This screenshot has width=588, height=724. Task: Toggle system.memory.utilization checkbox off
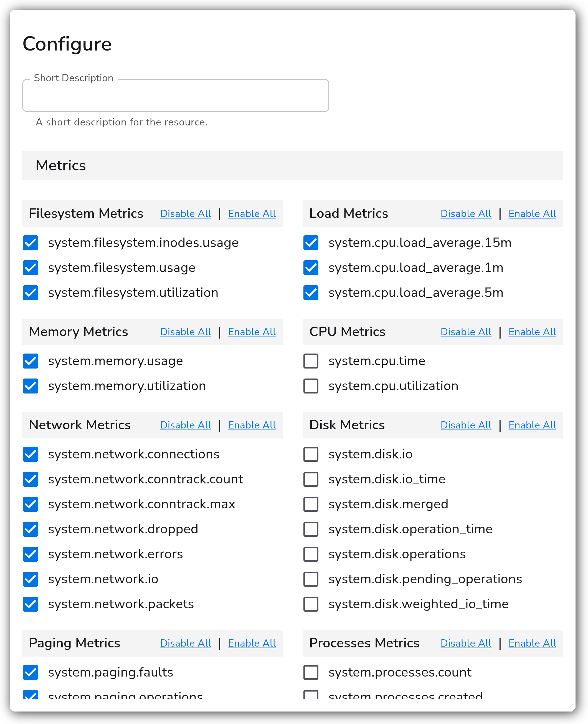[x=31, y=386]
